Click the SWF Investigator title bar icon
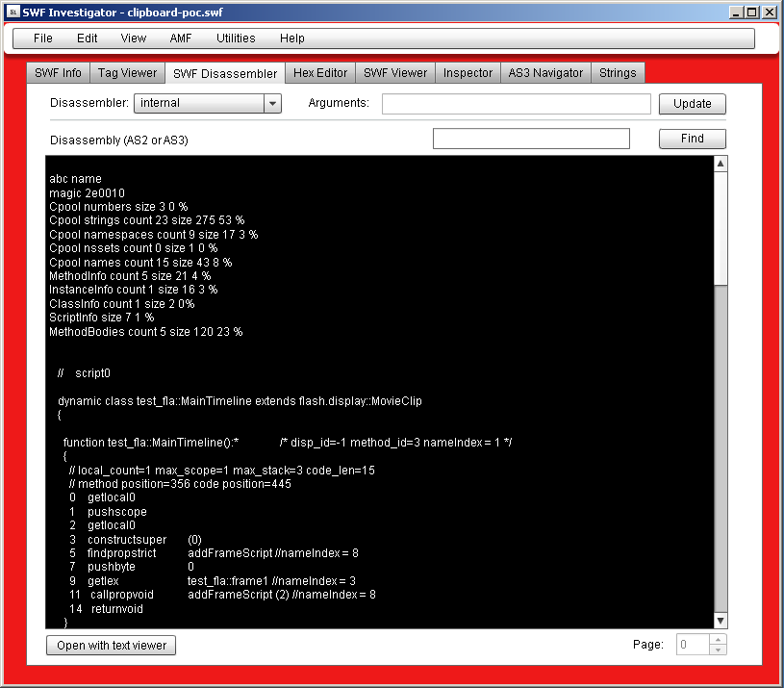Viewport: 784px width, 688px height. point(11,13)
